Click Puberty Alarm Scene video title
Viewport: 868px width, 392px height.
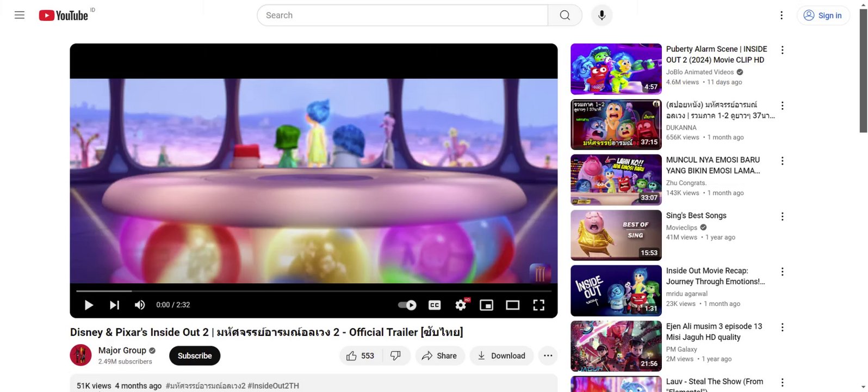(716, 54)
